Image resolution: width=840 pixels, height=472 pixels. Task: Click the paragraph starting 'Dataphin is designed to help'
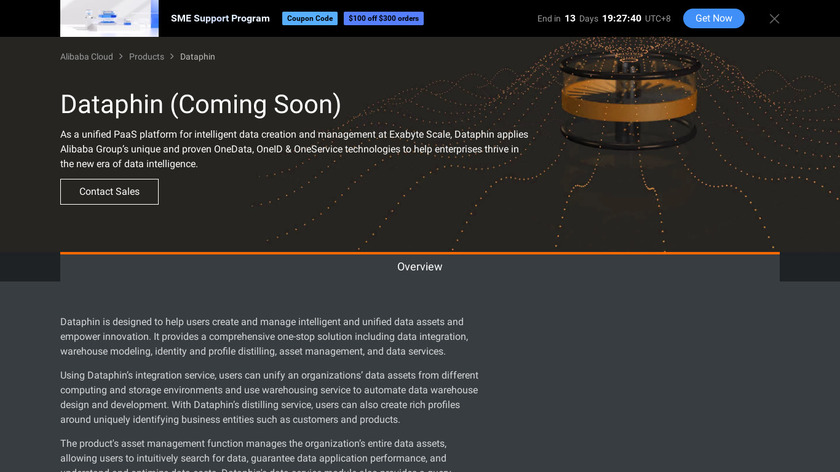tap(264, 336)
